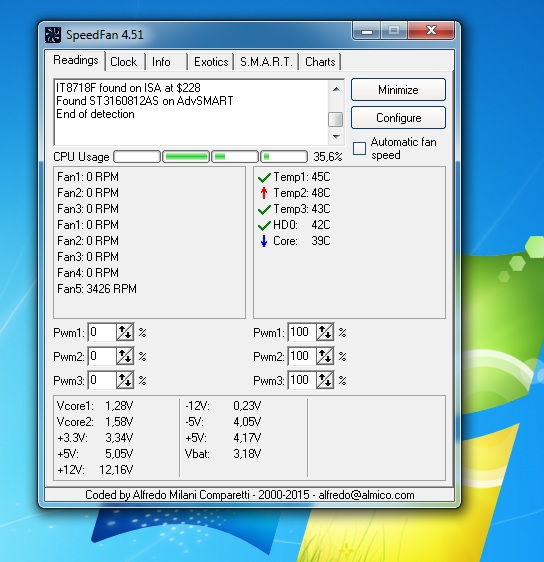Close the SpeedFan window

[x=431, y=30]
